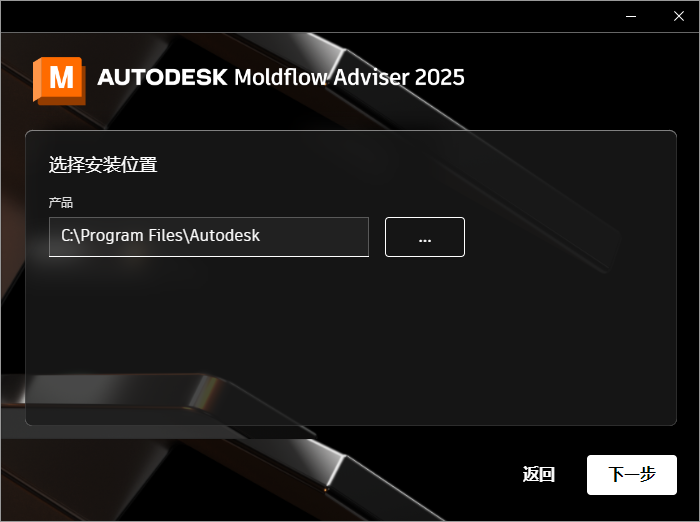700x522 pixels.
Task: Minimize the installer window
Action: click(631, 17)
